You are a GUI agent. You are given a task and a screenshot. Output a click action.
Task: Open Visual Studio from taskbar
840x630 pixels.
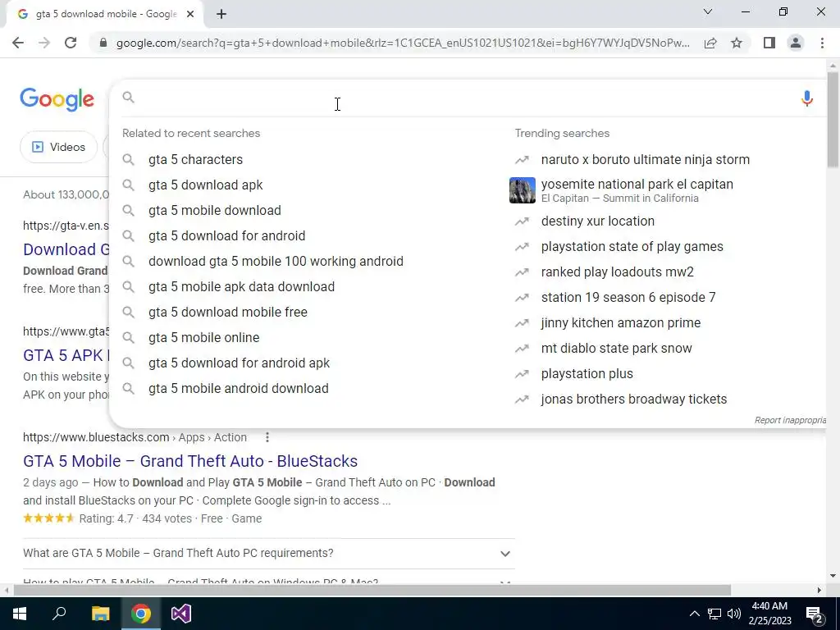181,614
